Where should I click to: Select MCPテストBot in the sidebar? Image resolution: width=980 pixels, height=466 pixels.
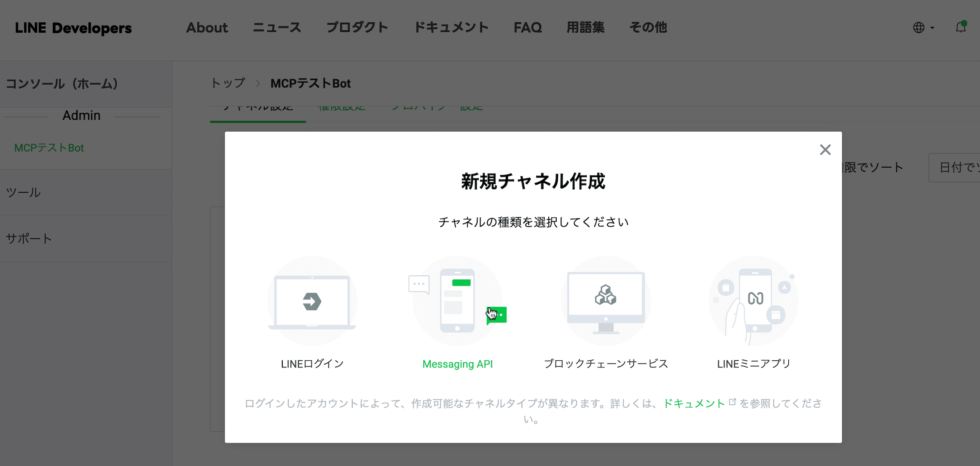coord(49,148)
